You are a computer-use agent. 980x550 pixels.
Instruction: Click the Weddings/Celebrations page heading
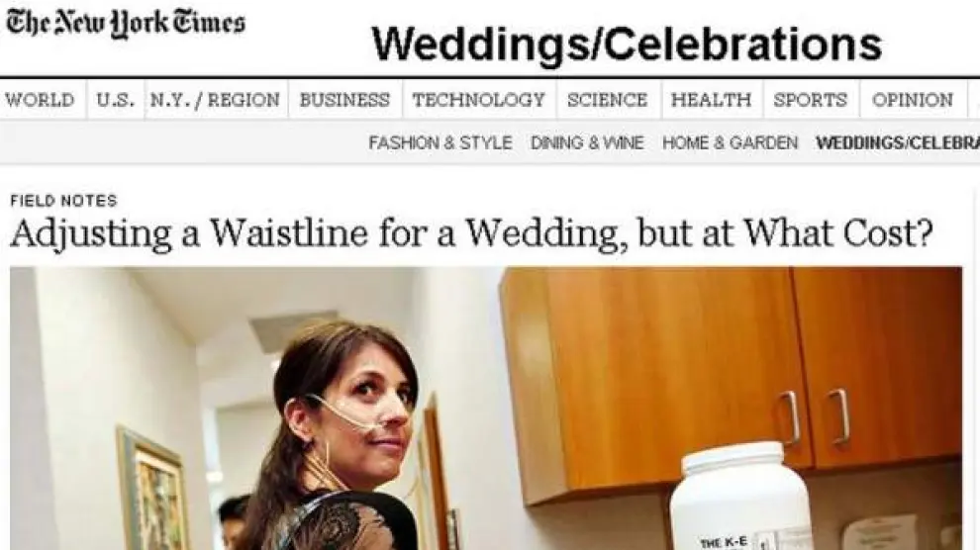pos(627,45)
